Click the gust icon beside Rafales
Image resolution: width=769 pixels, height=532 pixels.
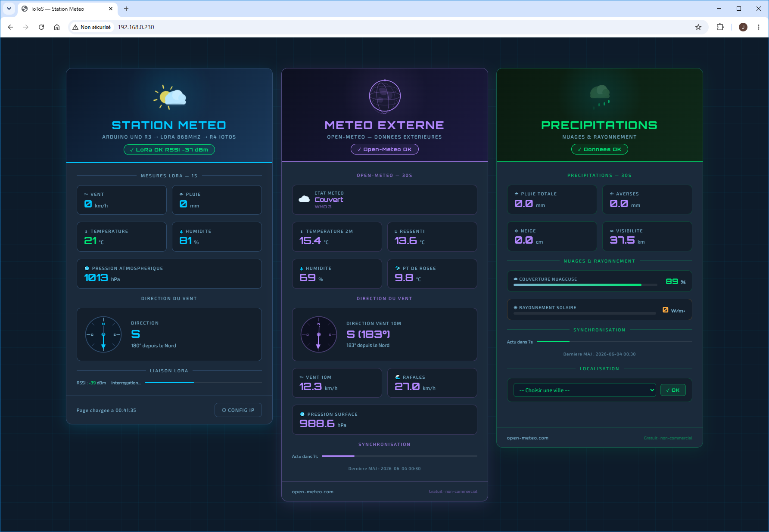[x=398, y=377]
